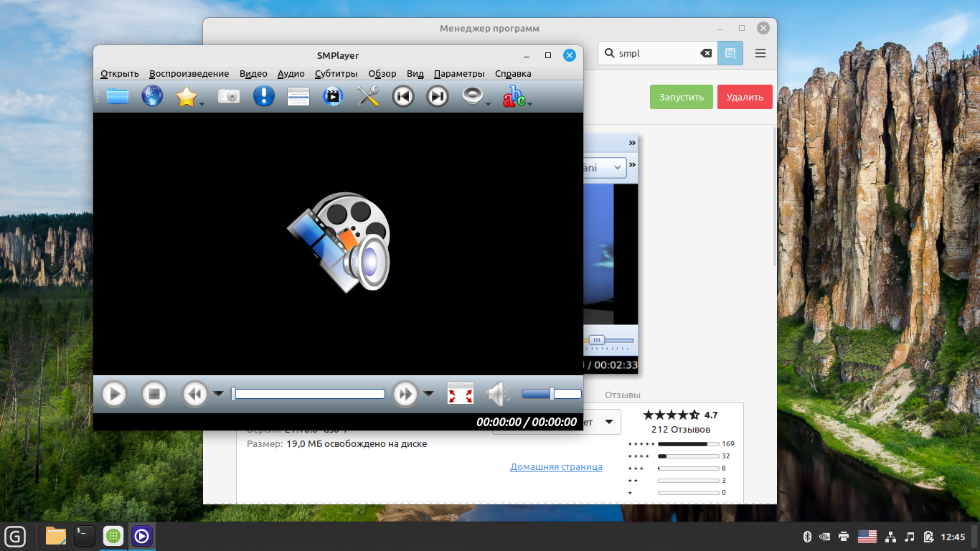Click the SMPlayer volume slider
The image size is (980, 551).
coord(551,394)
